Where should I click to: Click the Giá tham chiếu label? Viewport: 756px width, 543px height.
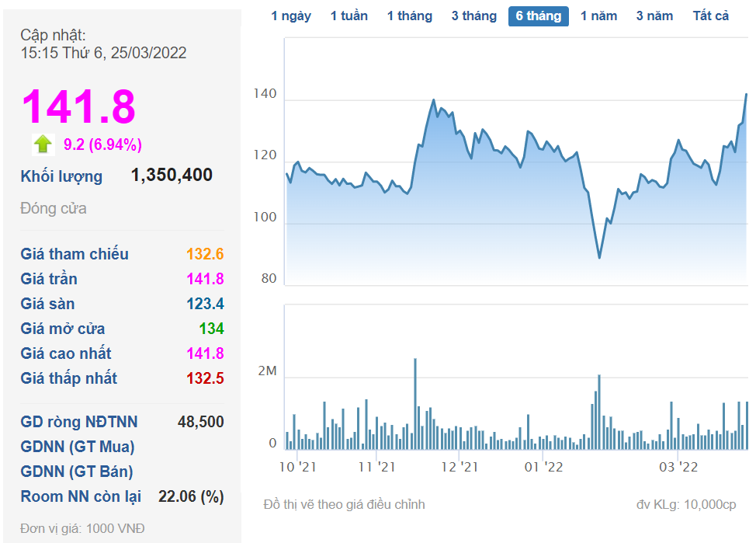[75, 254]
